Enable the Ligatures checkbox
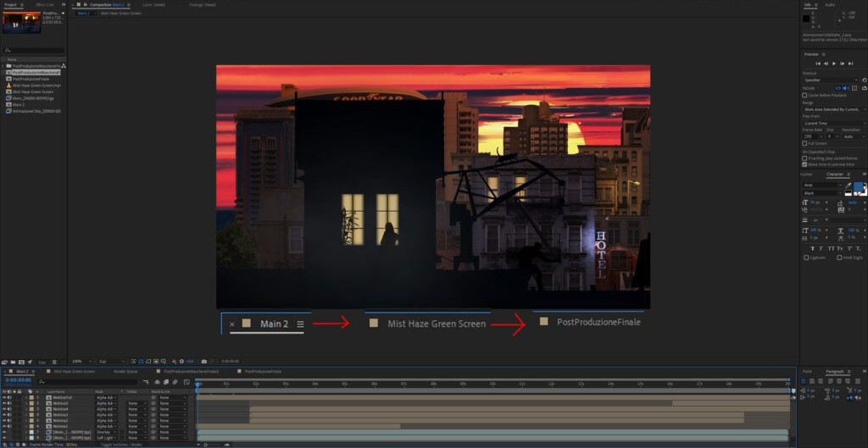868x448 pixels. 806,257
